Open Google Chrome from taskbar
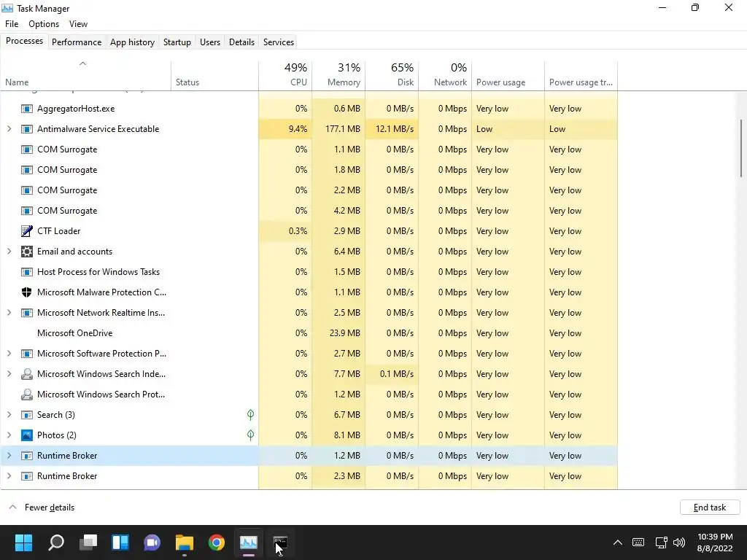The height and width of the screenshot is (560, 747). (x=216, y=542)
